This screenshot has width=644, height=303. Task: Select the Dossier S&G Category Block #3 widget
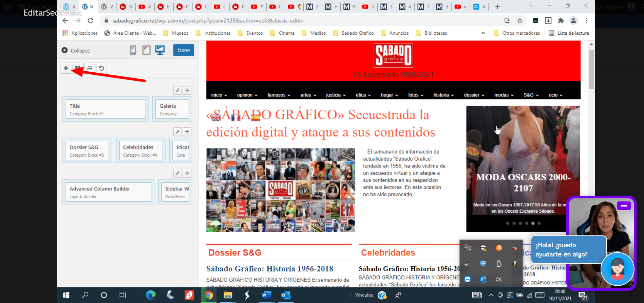pos(87,150)
